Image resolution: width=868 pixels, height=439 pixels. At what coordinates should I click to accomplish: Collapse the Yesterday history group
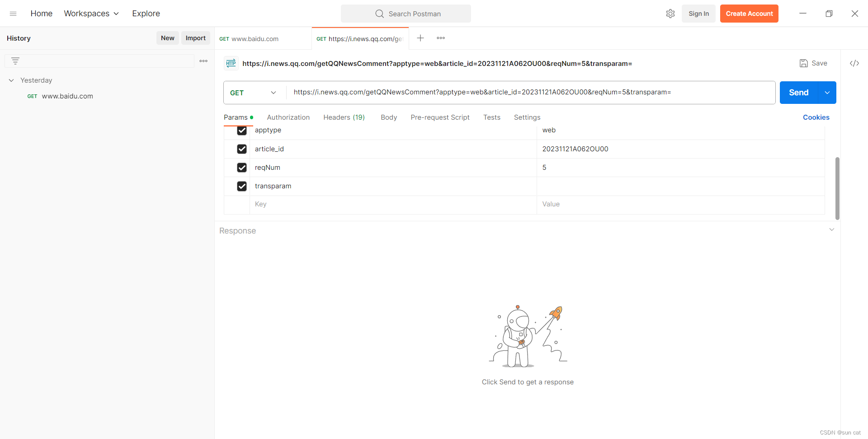[x=11, y=80]
